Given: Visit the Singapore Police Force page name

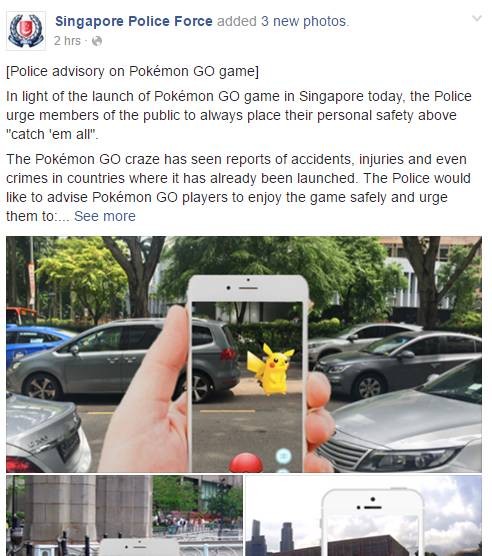Looking at the screenshot, I should coord(134,21).
